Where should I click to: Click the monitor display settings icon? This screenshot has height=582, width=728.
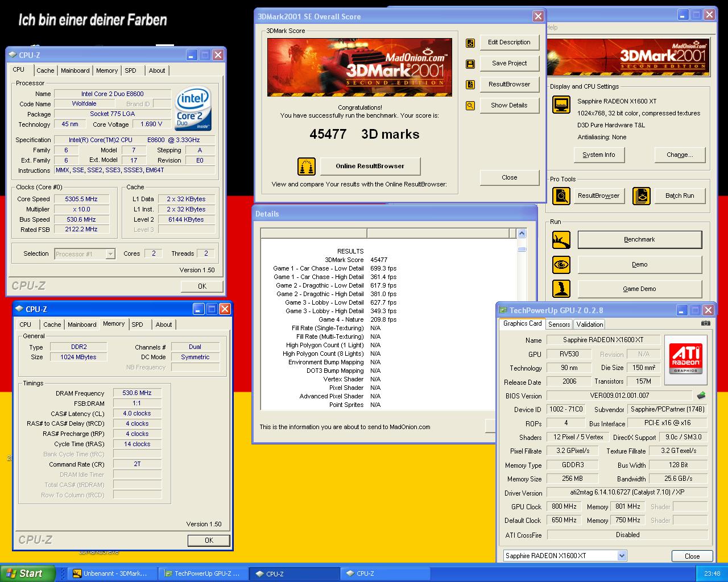point(561,105)
